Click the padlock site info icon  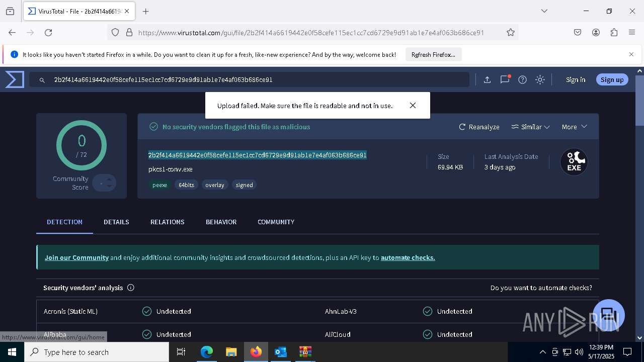pos(129,32)
